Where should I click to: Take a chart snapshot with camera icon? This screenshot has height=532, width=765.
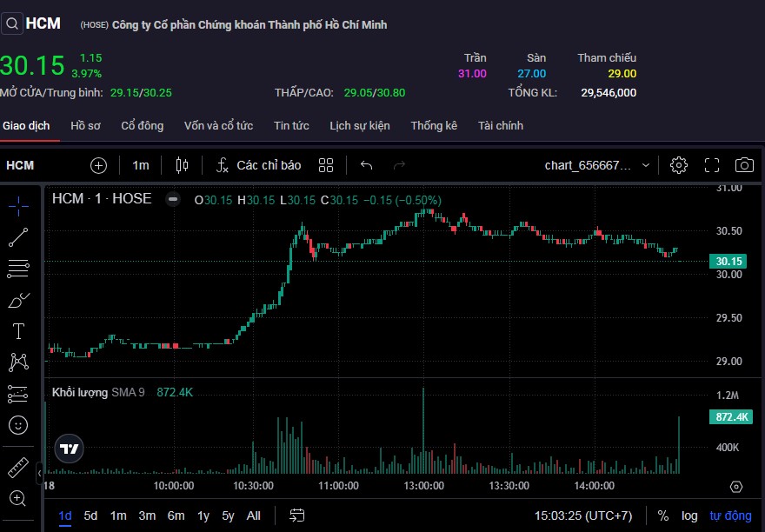pyautogui.click(x=744, y=165)
